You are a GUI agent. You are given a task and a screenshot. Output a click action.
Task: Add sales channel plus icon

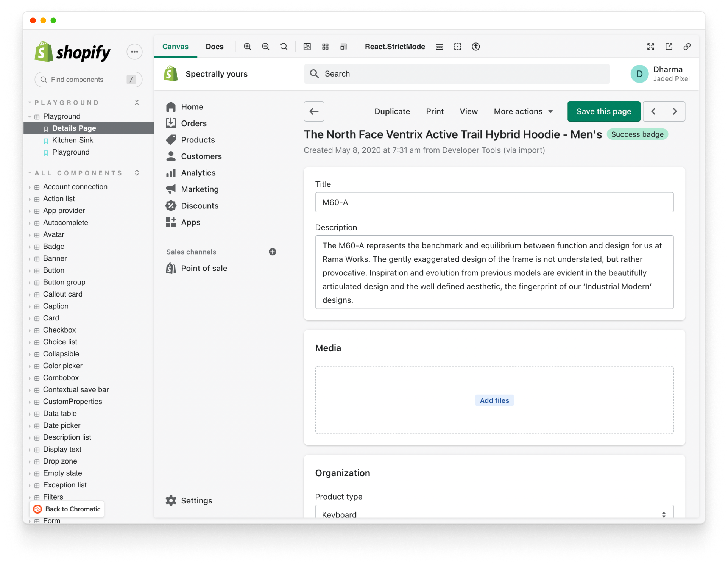(x=273, y=252)
